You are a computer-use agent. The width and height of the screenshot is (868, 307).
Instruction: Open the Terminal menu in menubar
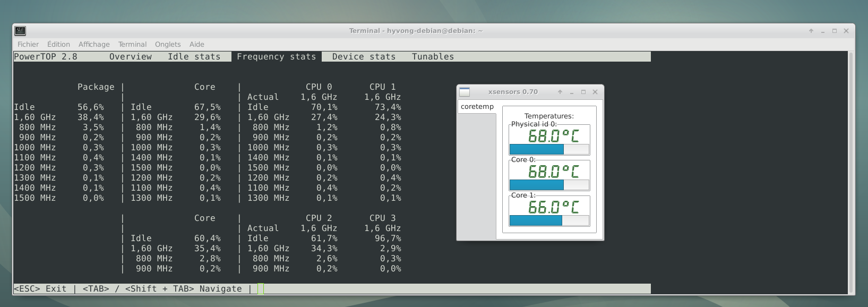132,44
